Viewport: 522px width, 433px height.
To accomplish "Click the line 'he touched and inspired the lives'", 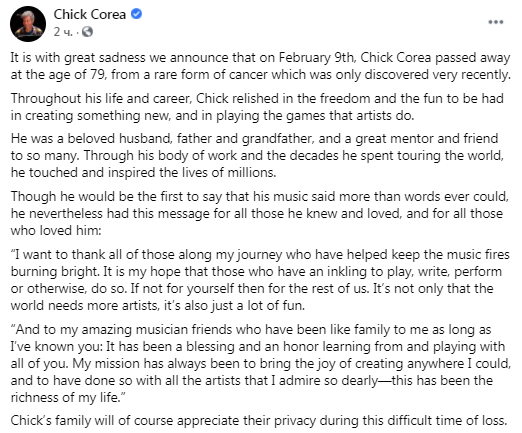I will coord(143,173).
